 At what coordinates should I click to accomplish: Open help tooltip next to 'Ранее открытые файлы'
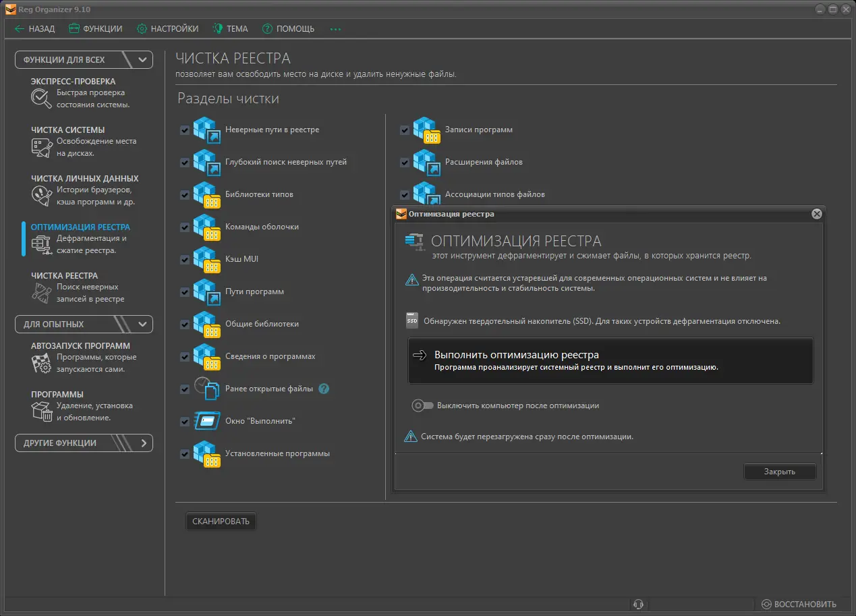coord(324,389)
